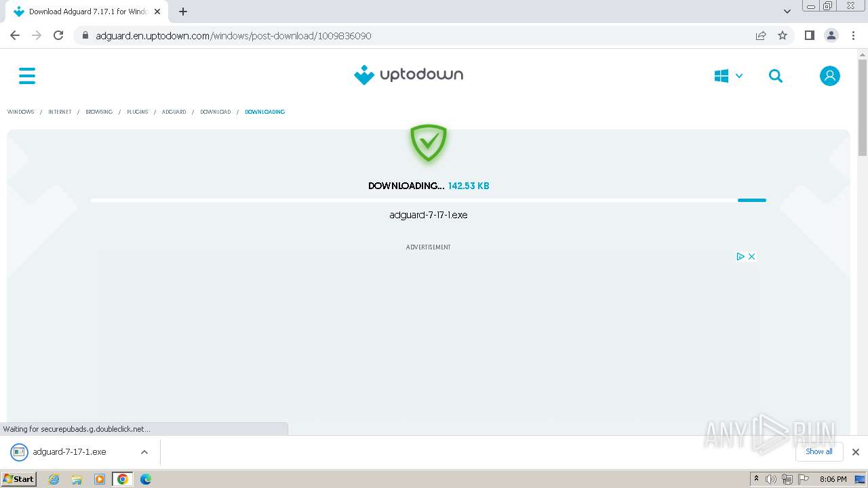View site information via the lock icon

coord(85,36)
